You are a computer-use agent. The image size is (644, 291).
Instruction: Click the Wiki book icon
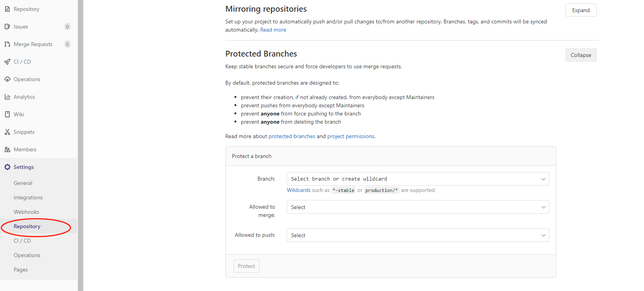click(x=7, y=114)
